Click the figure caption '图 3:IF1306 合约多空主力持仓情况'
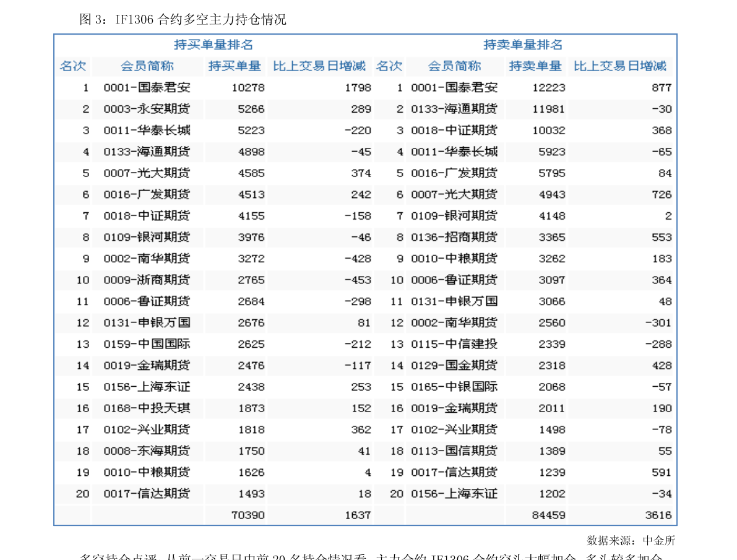The width and height of the screenshot is (737, 560). [183, 19]
